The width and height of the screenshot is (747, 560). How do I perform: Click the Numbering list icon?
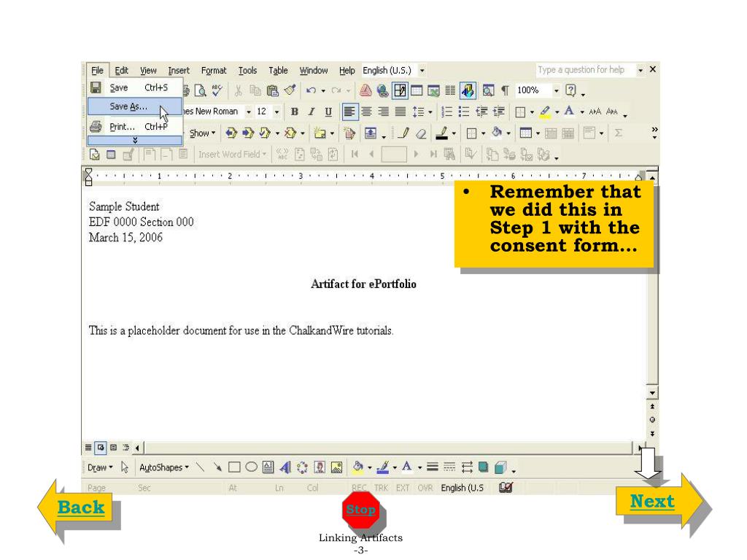(447, 112)
